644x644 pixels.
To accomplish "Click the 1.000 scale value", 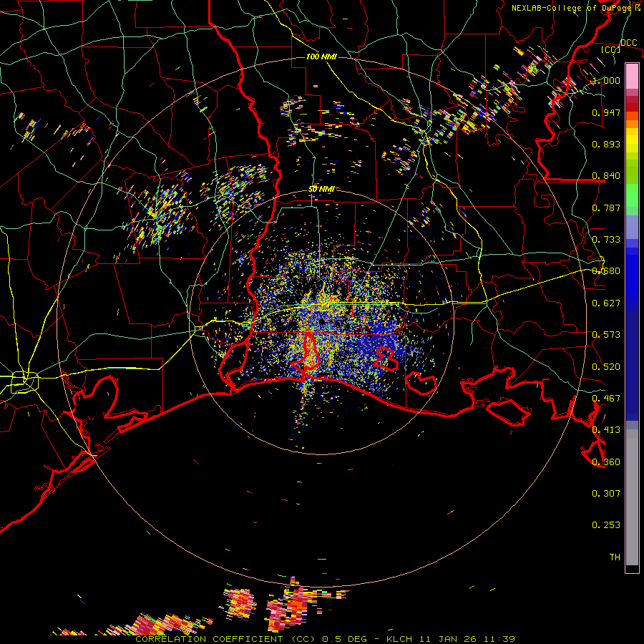I will point(606,80).
